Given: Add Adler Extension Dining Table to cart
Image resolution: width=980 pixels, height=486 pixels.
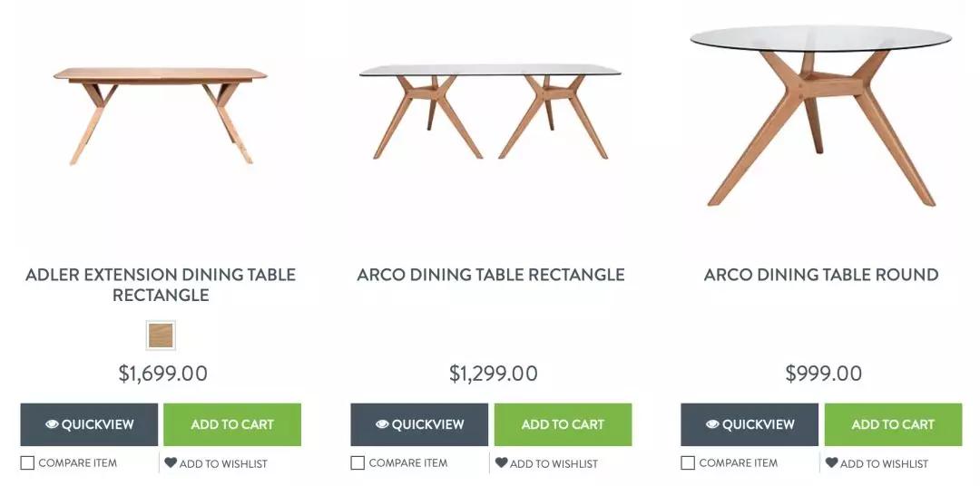Looking at the screenshot, I should coord(232,424).
